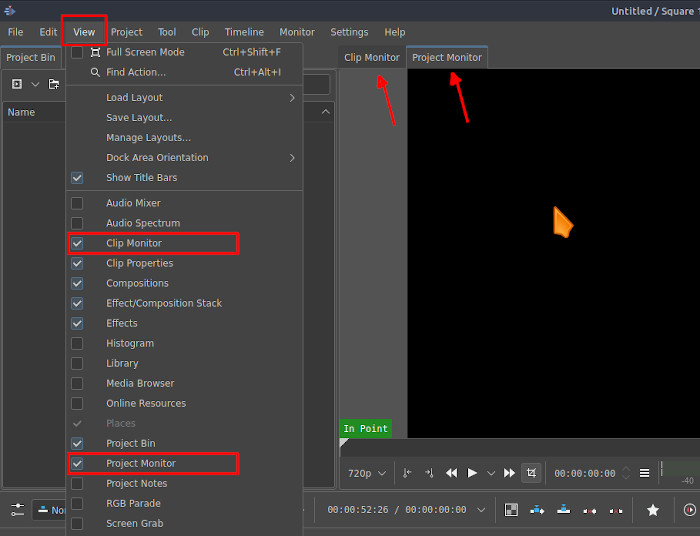
Task: Click the fast forward button in monitor
Action: 509,473
